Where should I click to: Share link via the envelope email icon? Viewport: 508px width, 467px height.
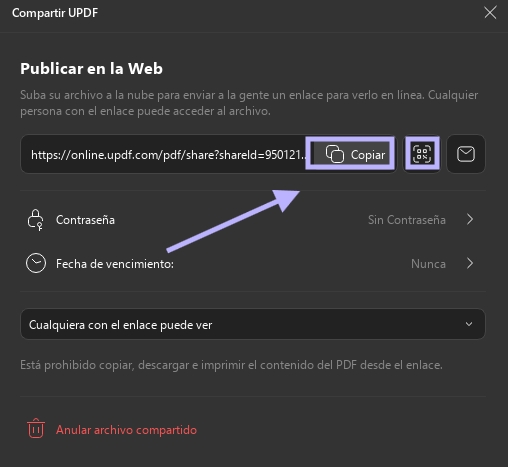coord(466,154)
